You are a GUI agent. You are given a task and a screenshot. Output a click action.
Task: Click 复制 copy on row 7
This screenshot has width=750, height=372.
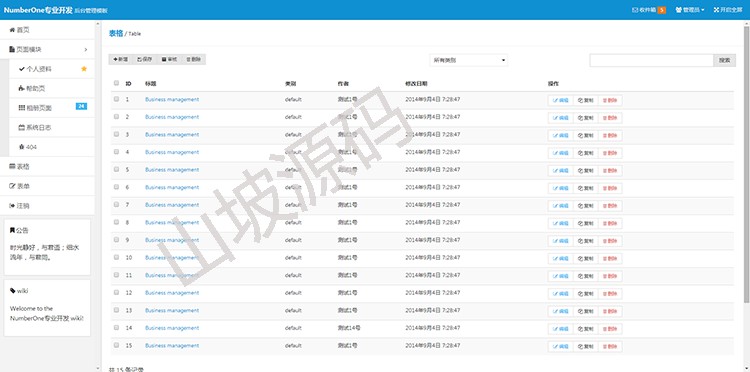point(585,206)
